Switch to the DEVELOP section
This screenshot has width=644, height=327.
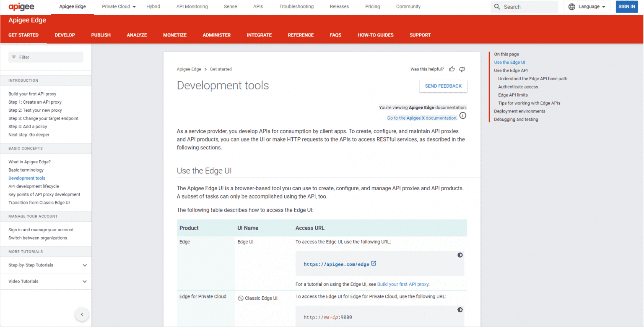(65, 35)
